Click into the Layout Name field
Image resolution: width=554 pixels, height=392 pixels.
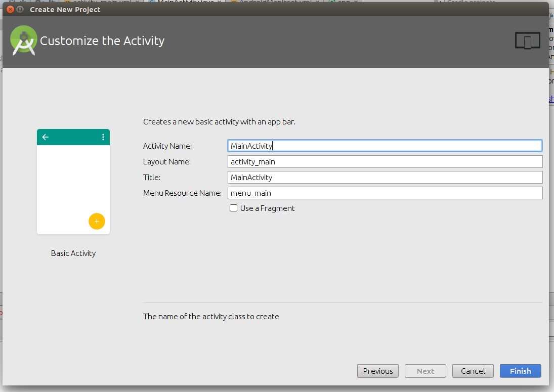(385, 162)
